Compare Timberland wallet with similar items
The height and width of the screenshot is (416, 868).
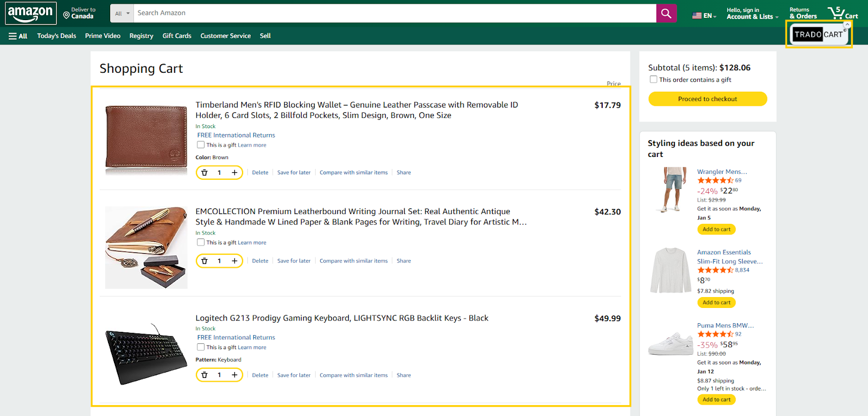click(354, 173)
